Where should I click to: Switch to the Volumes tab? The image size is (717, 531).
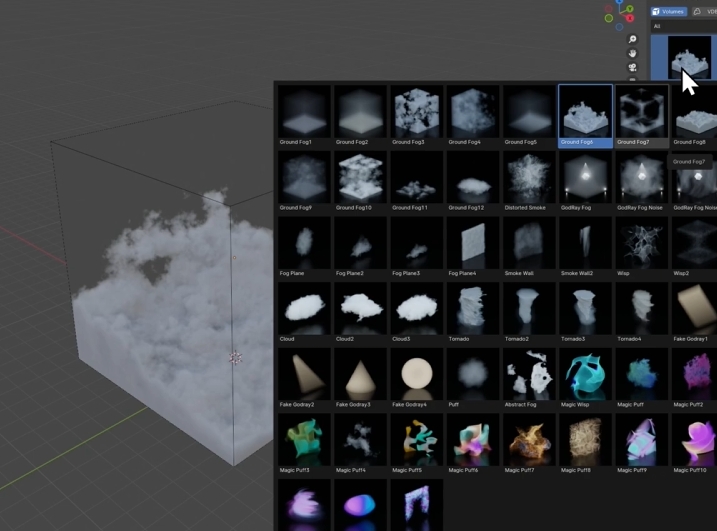pos(669,11)
